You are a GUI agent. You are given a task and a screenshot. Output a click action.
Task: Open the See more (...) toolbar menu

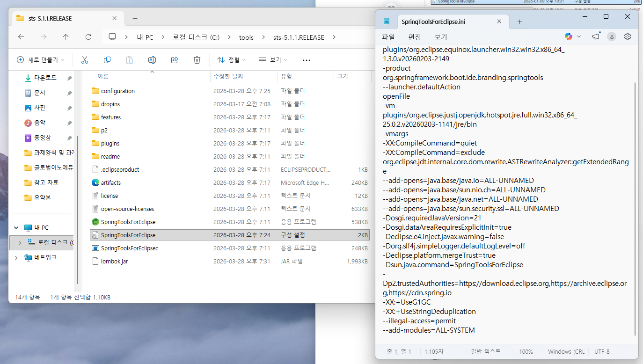pyautogui.click(x=307, y=60)
